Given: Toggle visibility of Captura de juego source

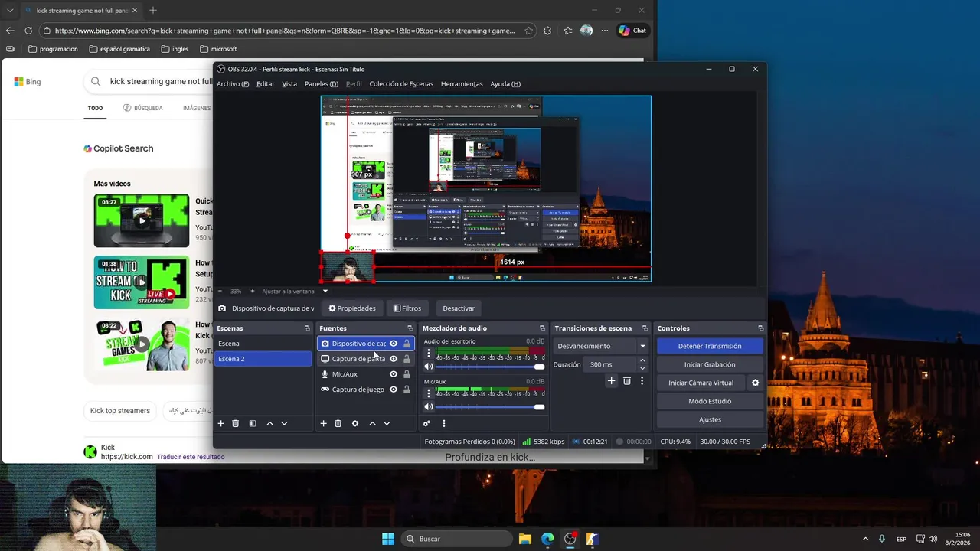Looking at the screenshot, I should [394, 390].
